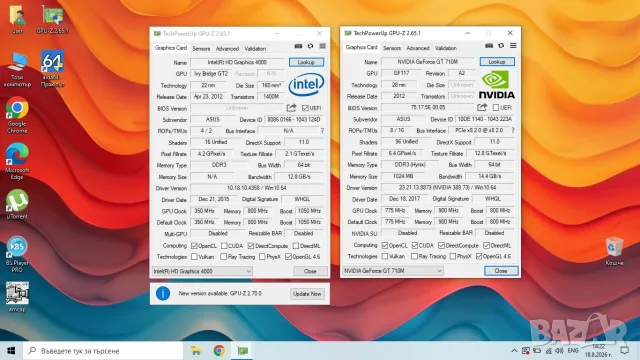Click the NVIDIA logo in GPU-Z

pyautogui.click(x=496, y=85)
